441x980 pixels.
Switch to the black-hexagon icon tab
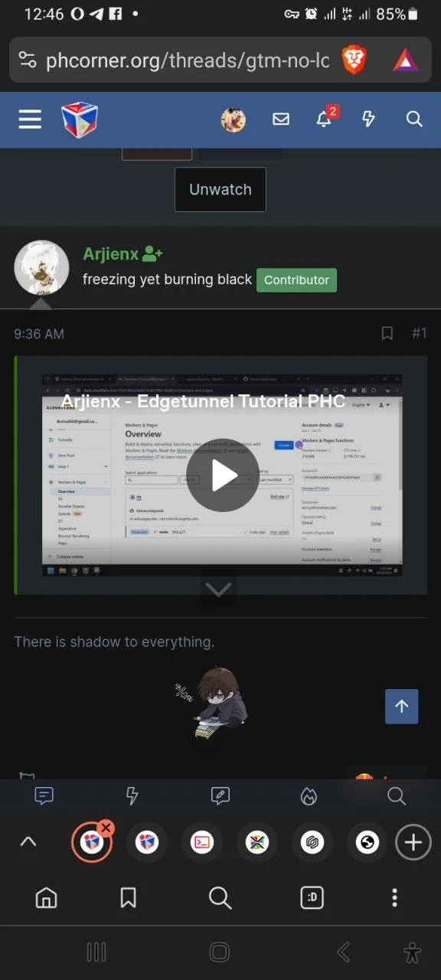tap(312, 843)
